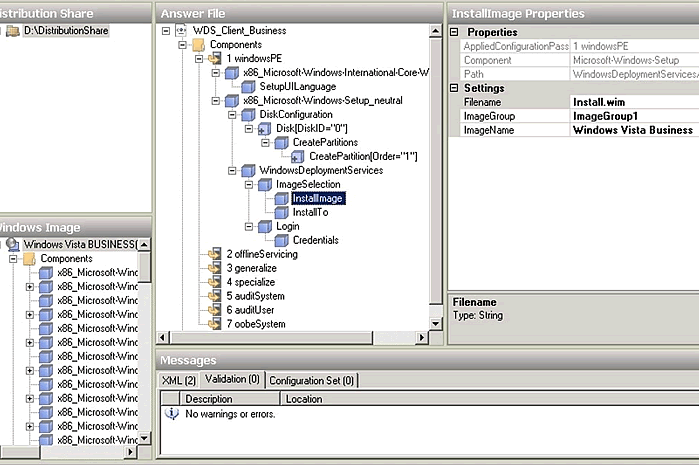Collapse the ImageSelection node
Image resolution: width=699 pixels, height=465 pixels.
249,184
